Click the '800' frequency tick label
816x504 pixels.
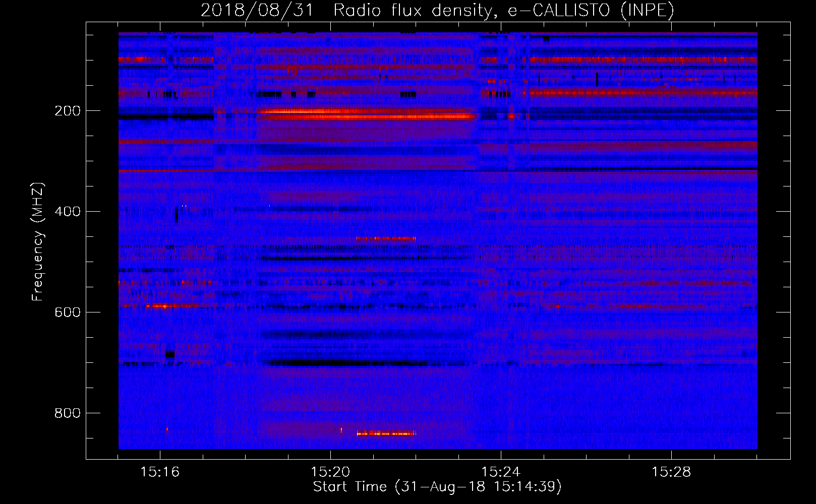tap(68, 413)
